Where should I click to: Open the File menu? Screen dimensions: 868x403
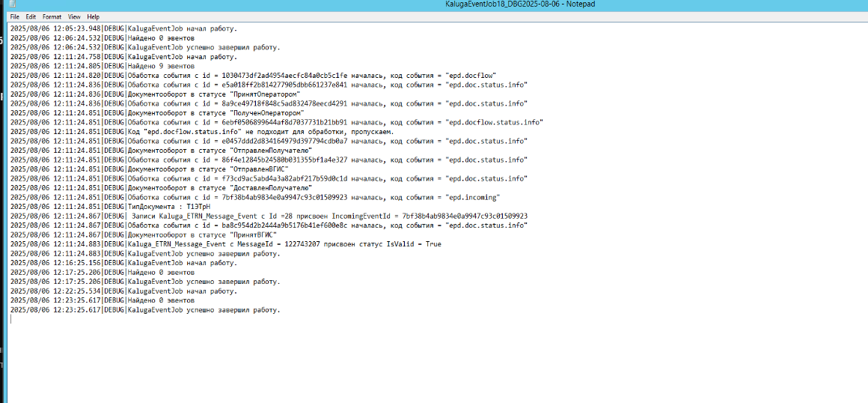(15, 17)
